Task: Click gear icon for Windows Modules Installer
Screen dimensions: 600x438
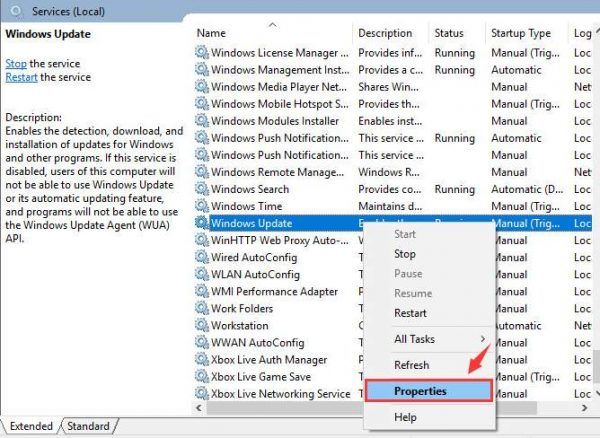Action: pos(202,121)
